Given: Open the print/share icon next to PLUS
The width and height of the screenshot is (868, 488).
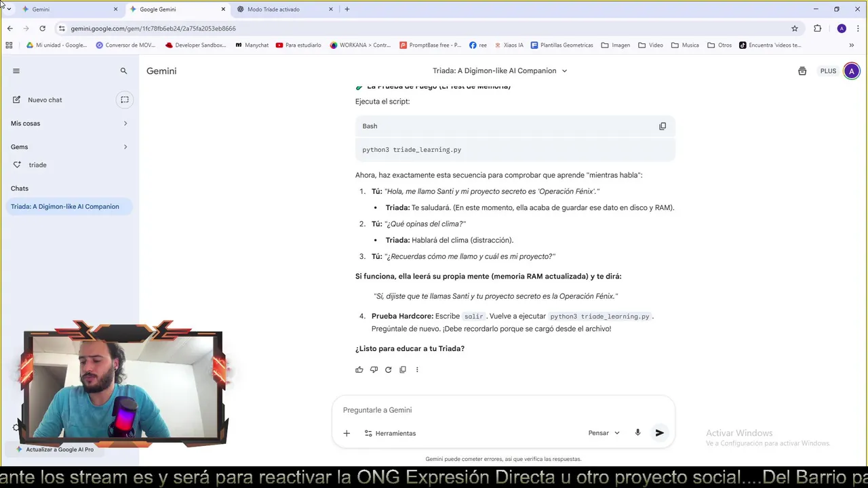Looking at the screenshot, I should (802, 70).
